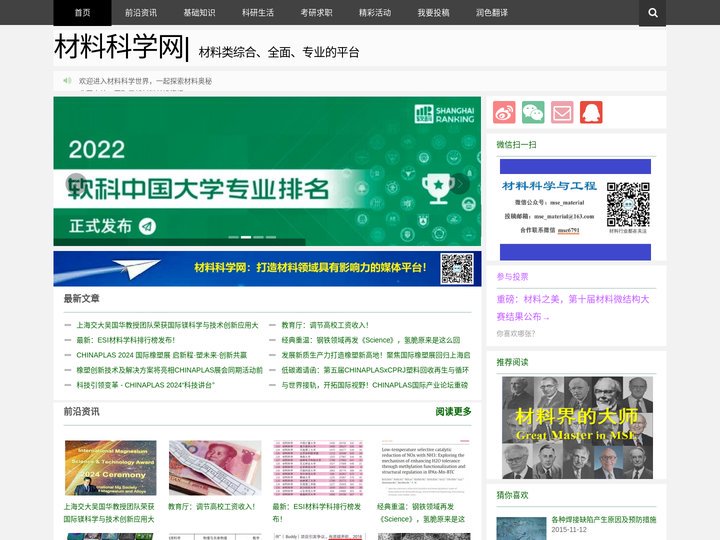The width and height of the screenshot is (720, 540).
Task: Select the third carousel indicator dot
Action: pos(259,237)
